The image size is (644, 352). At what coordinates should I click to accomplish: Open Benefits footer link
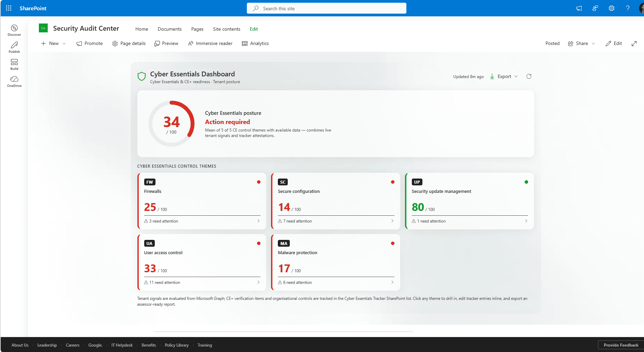(149, 345)
